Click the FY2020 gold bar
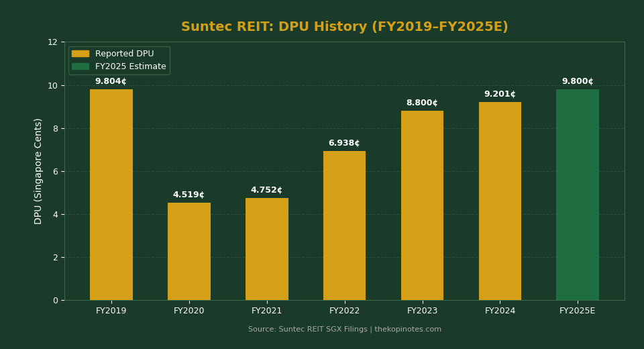This screenshot has height=349, width=644. pos(189,252)
